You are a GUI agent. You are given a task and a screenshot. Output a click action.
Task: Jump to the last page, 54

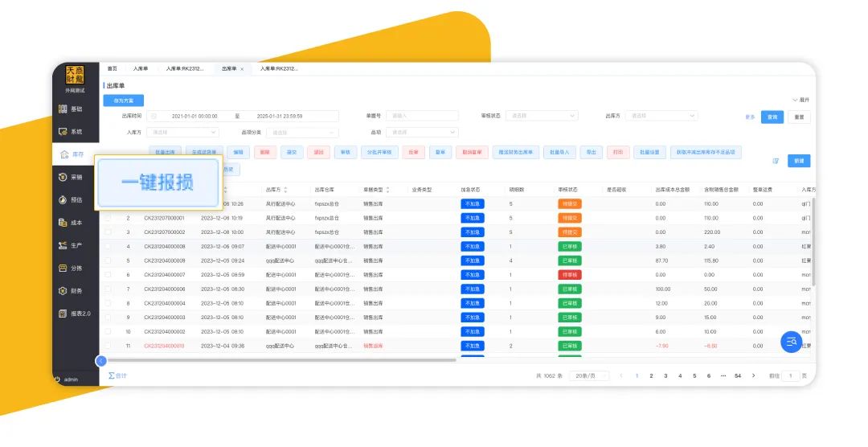click(x=738, y=375)
